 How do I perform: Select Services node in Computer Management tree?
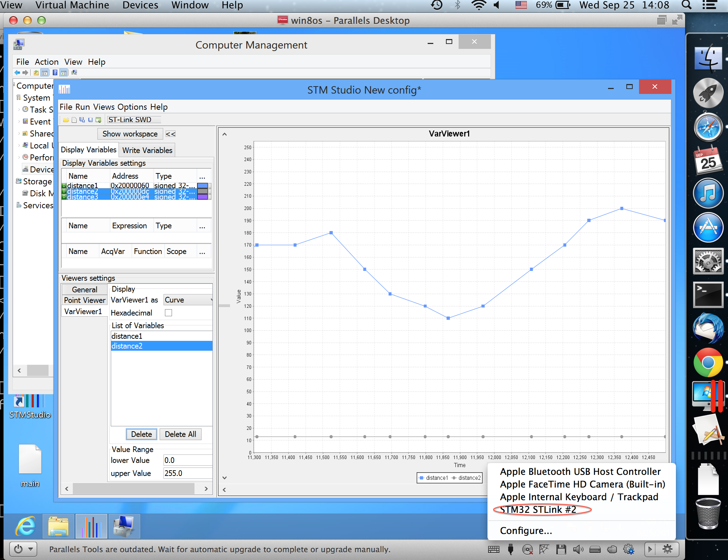(38, 205)
